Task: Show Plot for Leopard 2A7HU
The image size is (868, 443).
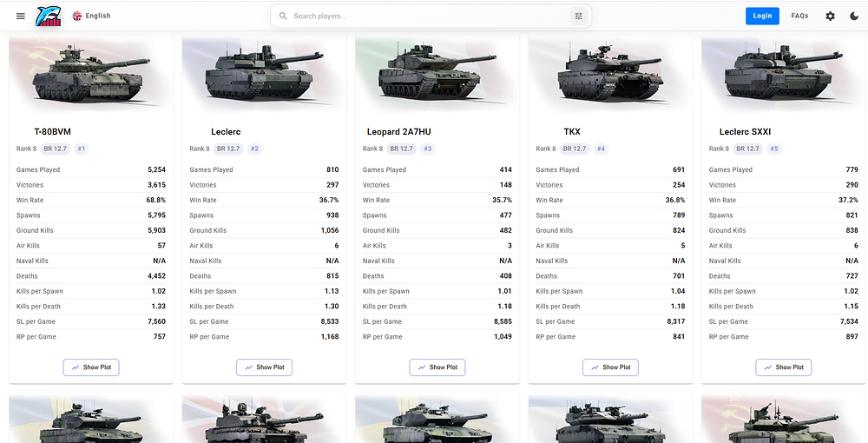Action: (x=437, y=367)
